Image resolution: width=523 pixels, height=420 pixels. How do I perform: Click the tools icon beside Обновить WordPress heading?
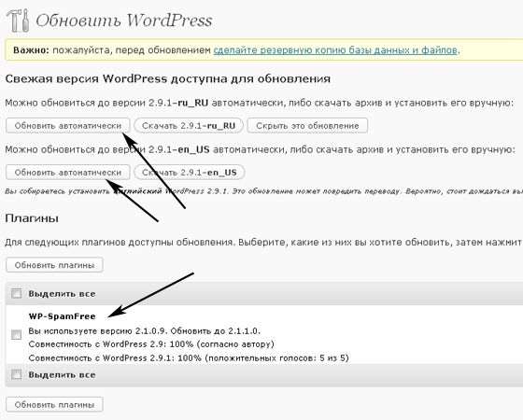tap(18, 21)
